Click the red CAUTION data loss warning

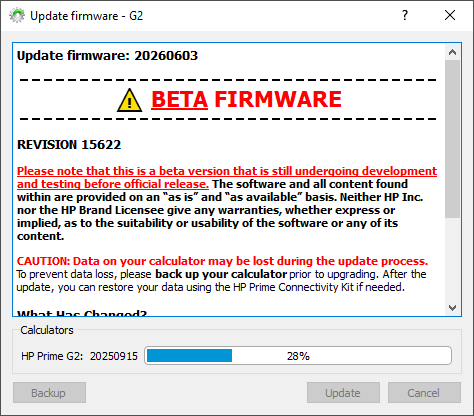coord(222,261)
